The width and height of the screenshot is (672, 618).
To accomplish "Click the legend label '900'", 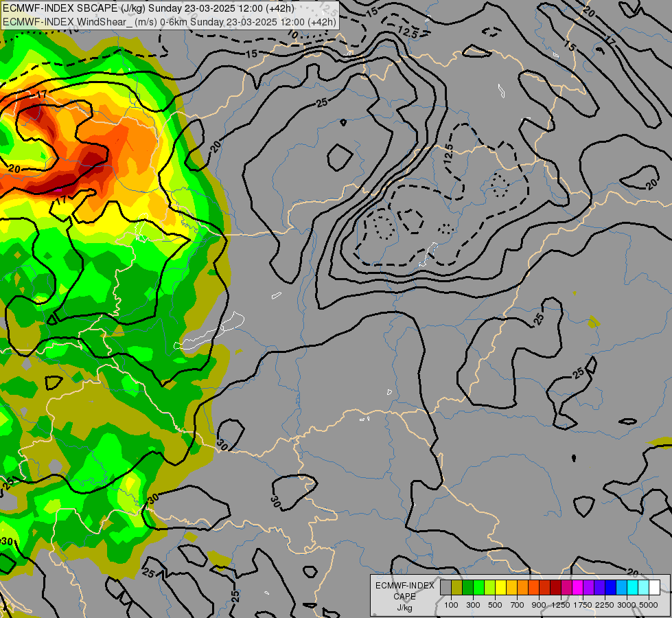I will pyautogui.click(x=539, y=605).
